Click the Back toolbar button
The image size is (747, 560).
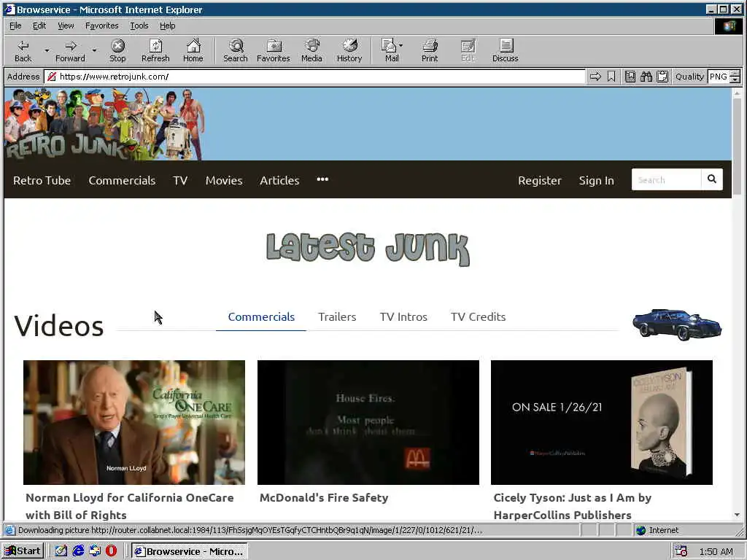pyautogui.click(x=23, y=50)
